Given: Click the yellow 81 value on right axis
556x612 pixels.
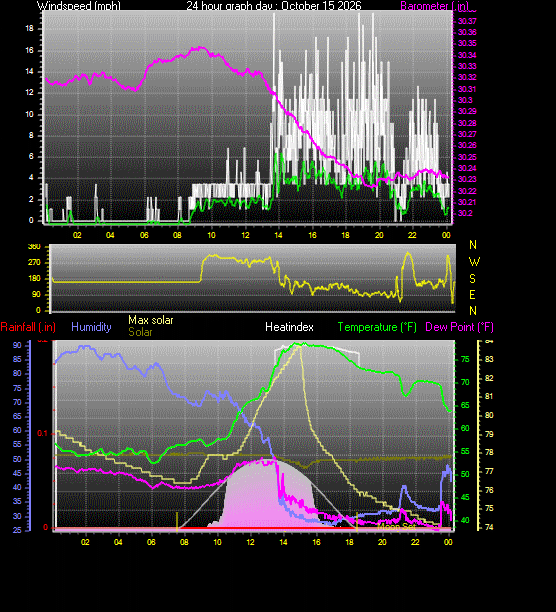Looking at the screenshot, I should (489, 397).
